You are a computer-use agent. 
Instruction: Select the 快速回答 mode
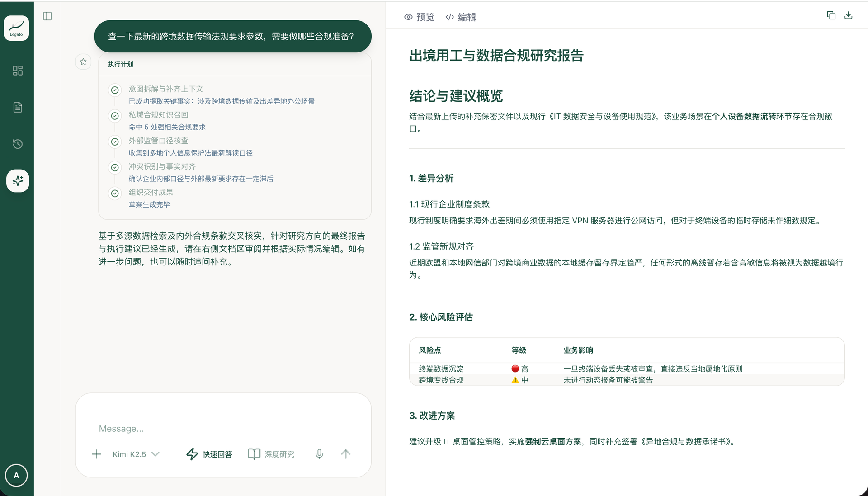pyautogui.click(x=209, y=454)
